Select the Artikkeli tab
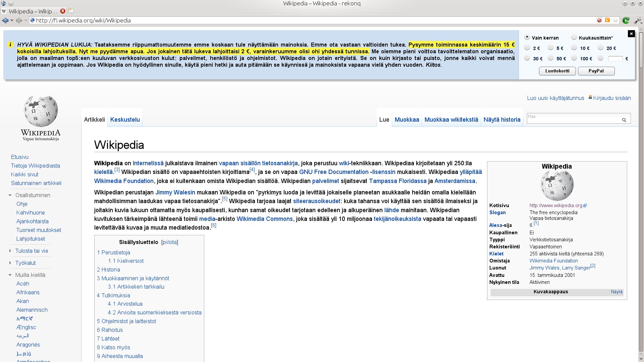 pyautogui.click(x=94, y=120)
